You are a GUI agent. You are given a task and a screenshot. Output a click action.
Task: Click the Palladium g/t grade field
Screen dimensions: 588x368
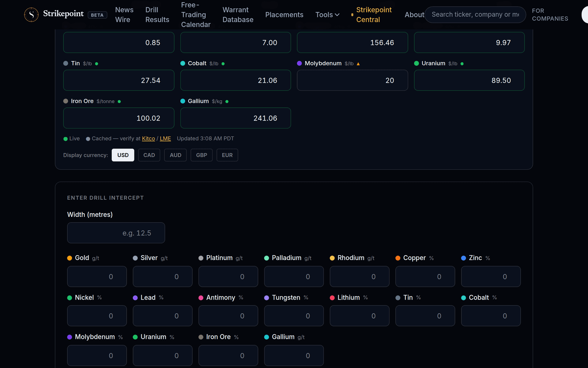coord(294,277)
